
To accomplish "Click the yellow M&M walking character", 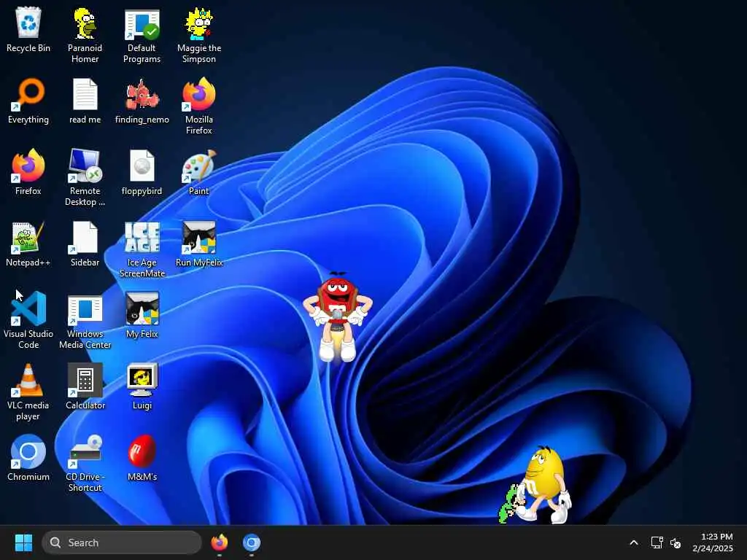I will (546, 484).
